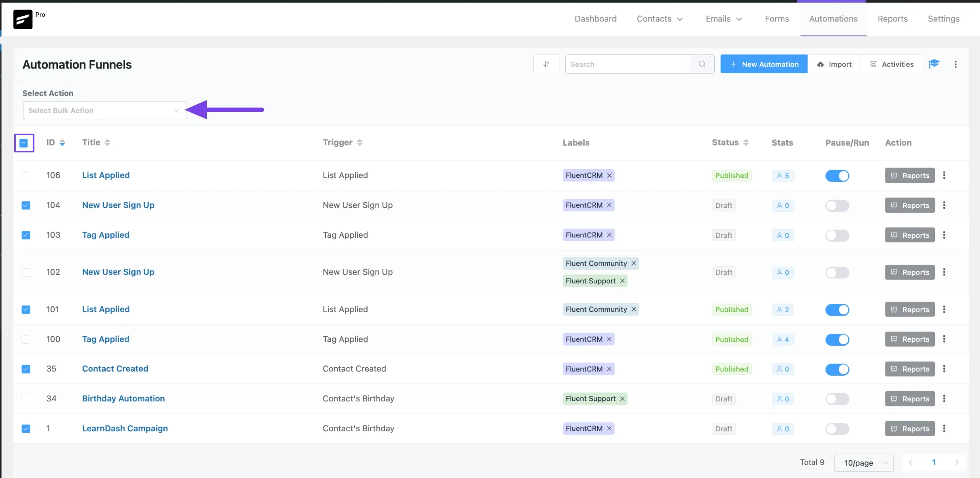
Task: Open the Settings menu item
Action: pos(943,19)
